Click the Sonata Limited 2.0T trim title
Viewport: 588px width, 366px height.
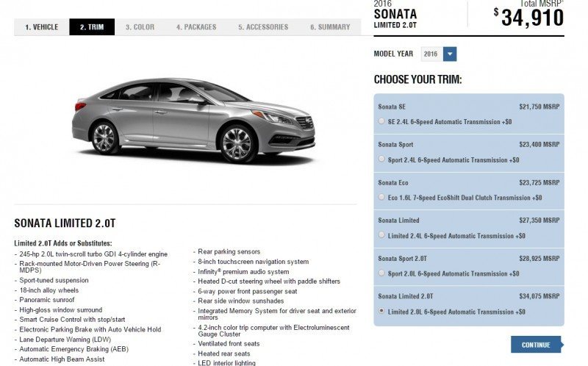pyautogui.click(x=406, y=296)
